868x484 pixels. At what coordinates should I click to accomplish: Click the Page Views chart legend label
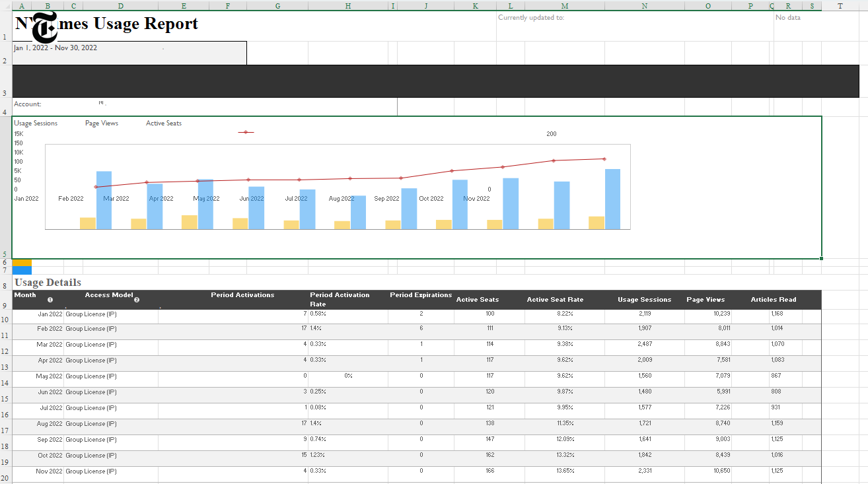(102, 123)
